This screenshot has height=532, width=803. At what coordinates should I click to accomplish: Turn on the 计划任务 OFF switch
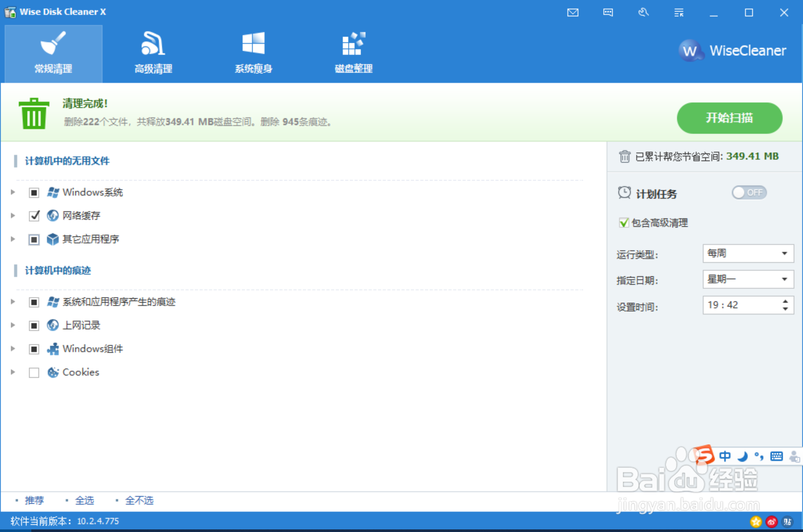(749, 192)
